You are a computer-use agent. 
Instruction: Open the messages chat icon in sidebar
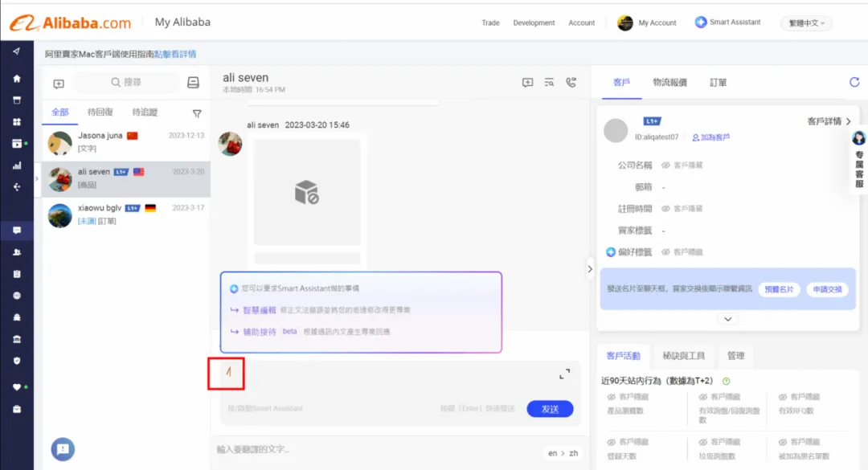coord(17,231)
